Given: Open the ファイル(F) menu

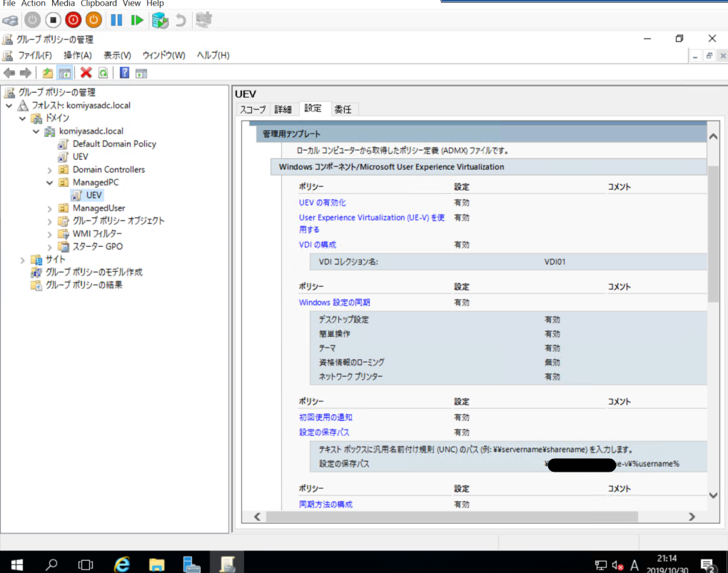Looking at the screenshot, I should pos(34,55).
